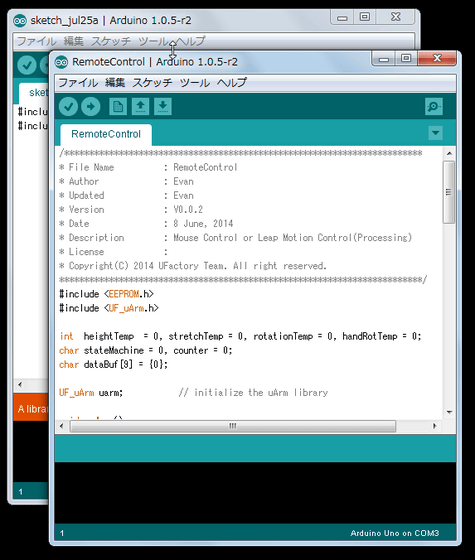Click the '#include <EEPROM.h>' line
The image size is (475, 560).
tap(106, 294)
